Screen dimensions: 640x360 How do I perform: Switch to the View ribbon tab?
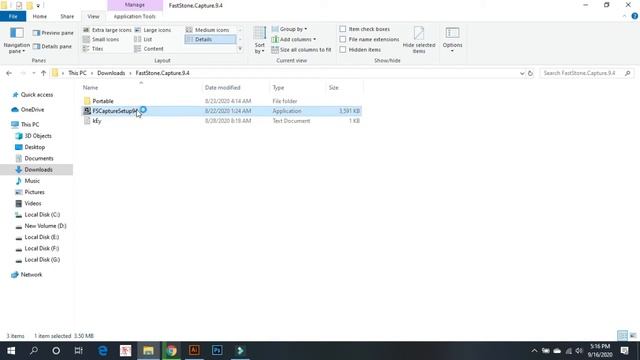93,16
